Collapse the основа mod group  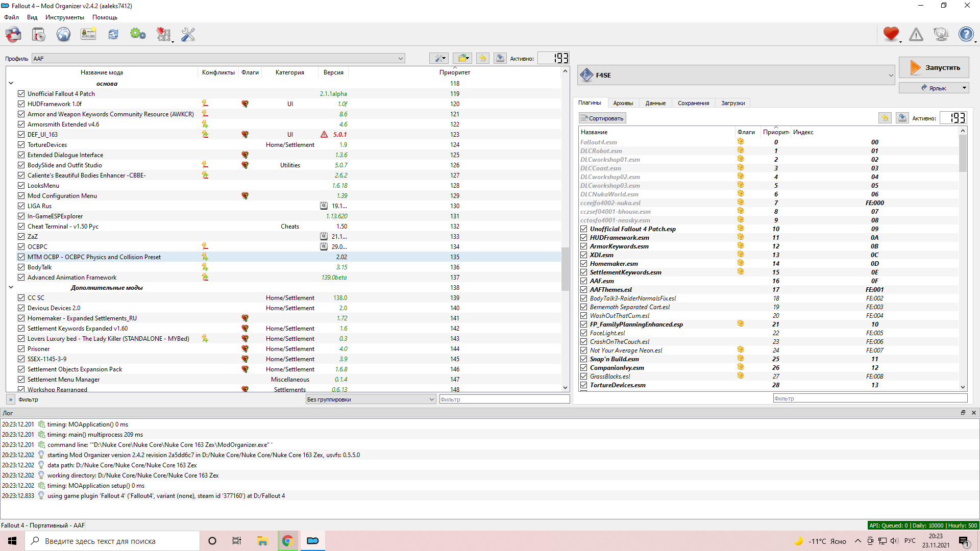coord(11,83)
